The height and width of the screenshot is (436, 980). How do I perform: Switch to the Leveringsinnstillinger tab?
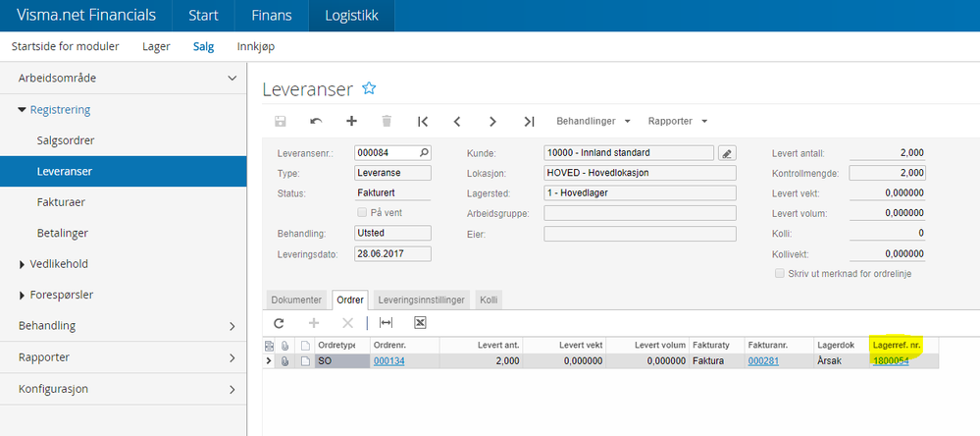tap(422, 300)
